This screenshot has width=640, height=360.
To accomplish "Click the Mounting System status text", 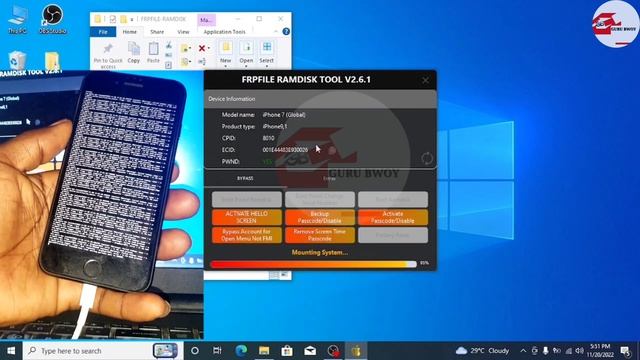I will coord(320,253).
